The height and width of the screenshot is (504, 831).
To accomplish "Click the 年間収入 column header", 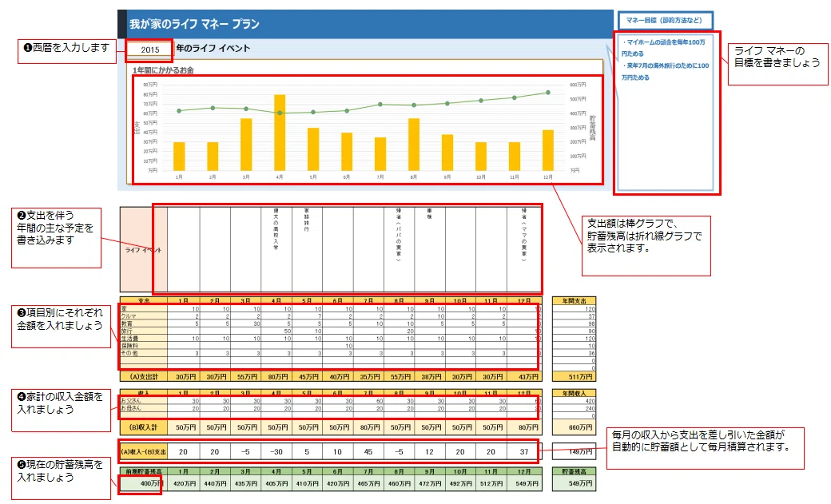I will tap(574, 393).
